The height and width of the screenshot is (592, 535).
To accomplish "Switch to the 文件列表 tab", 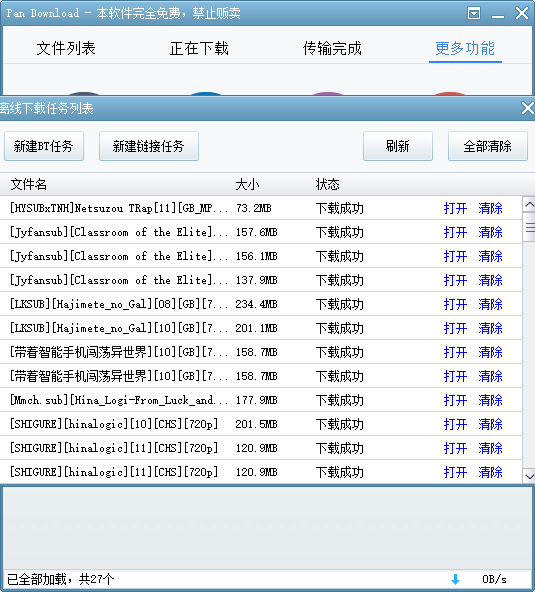I will tap(66, 48).
